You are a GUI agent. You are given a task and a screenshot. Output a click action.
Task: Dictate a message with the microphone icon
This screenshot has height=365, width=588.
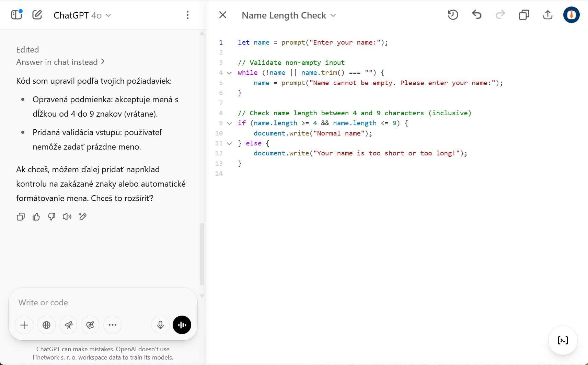[160, 325]
